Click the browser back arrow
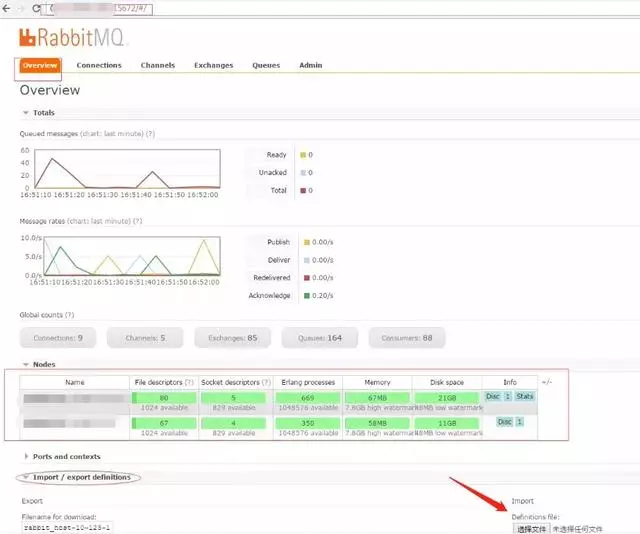This screenshot has height=534, width=640. [7, 8]
